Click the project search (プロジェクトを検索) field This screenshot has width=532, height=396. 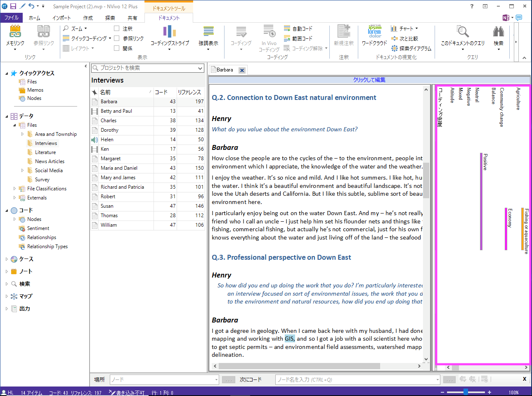coord(144,68)
